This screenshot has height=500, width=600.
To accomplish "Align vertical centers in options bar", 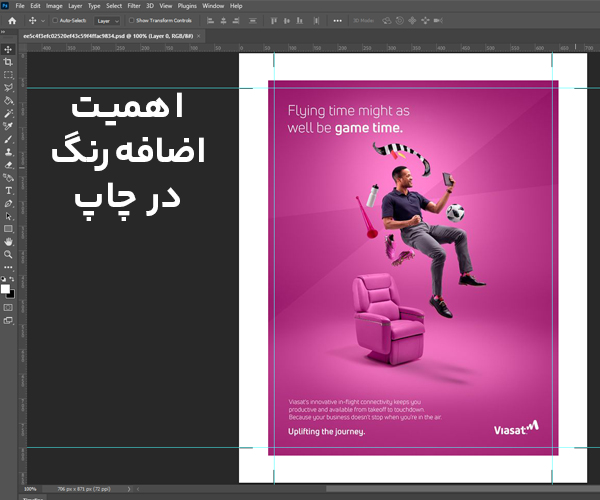I will coord(287,21).
